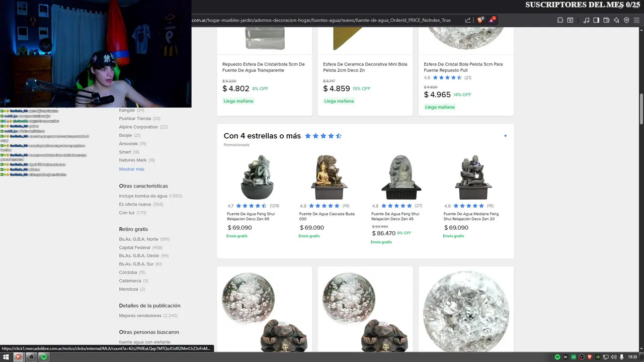Open the Windows Start button
Image resolution: width=644 pixels, height=362 pixels.
(6, 357)
